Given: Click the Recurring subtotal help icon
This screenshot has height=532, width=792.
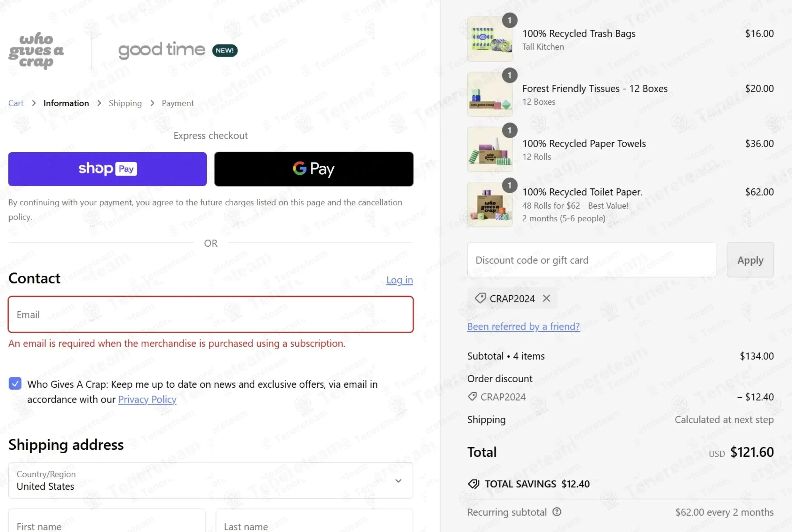Looking at the screenshot, I should pos(557,512).
